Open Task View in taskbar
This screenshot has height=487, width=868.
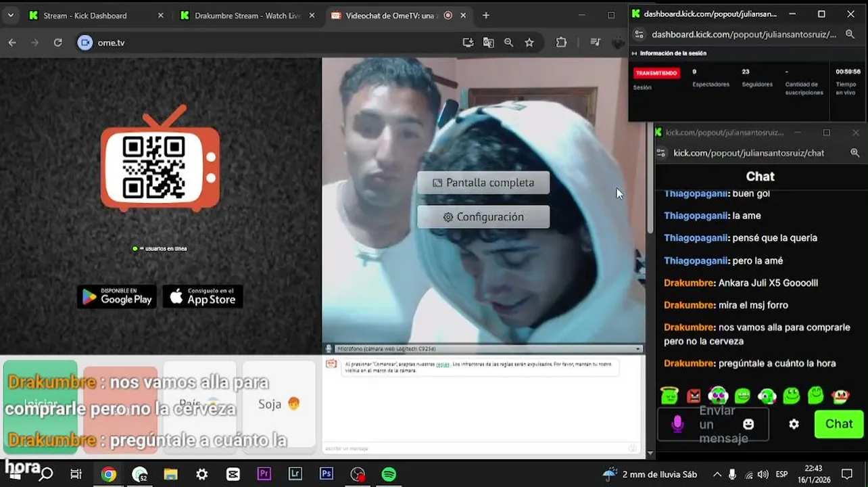coord(76,474)
